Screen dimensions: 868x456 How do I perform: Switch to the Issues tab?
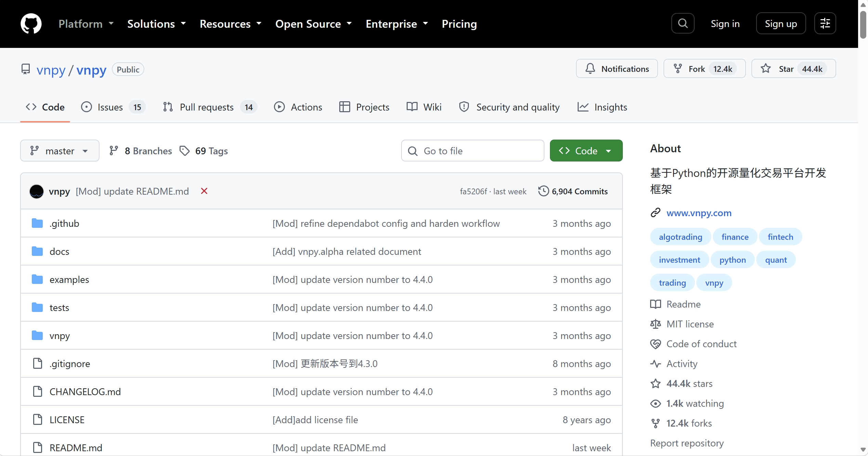coord(113,107)
